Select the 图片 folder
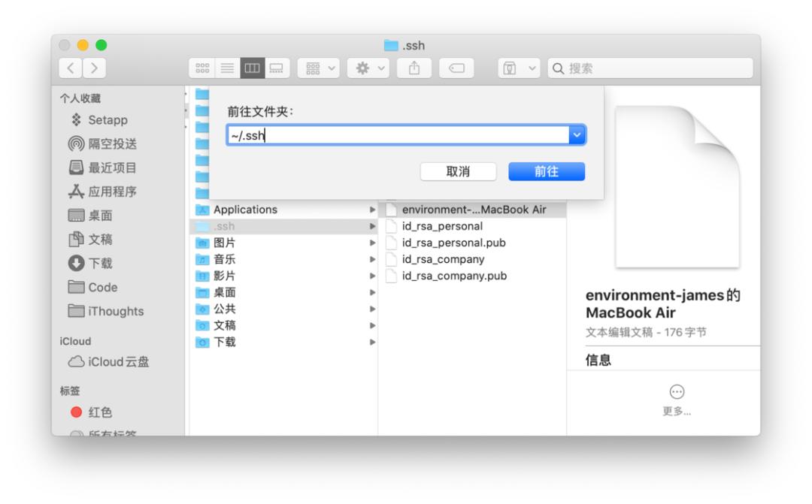 point(285,243)
